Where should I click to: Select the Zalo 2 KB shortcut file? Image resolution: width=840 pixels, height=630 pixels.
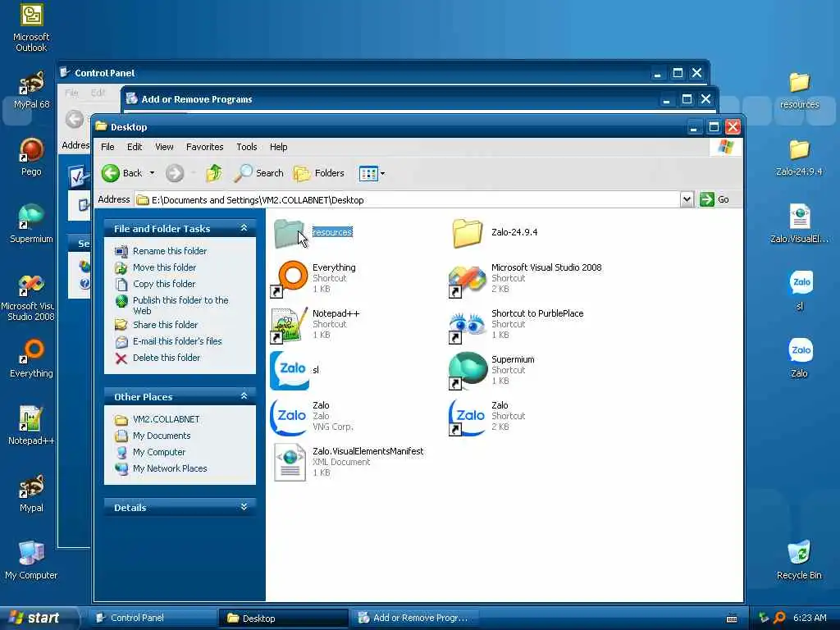point(487,416)
